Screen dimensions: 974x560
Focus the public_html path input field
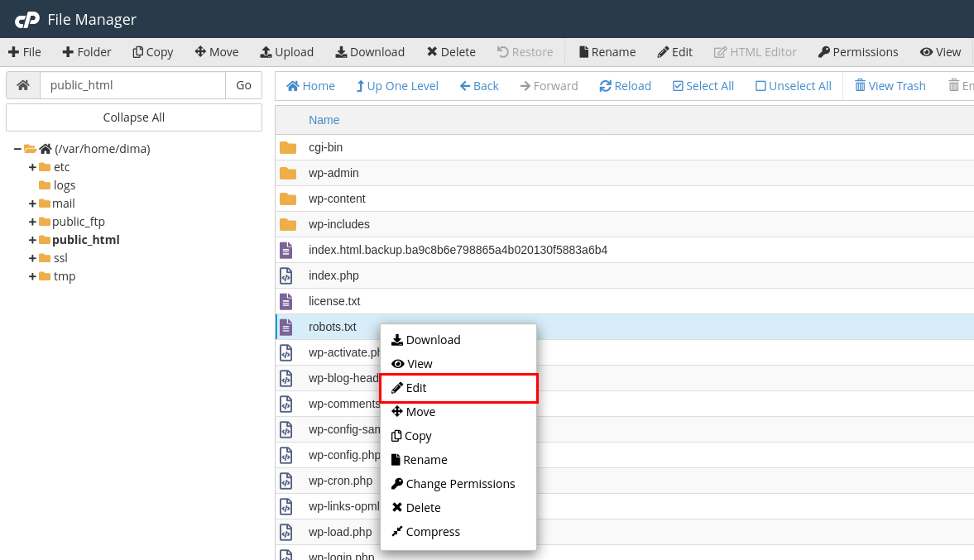pyautogui.click(x=133, y=85)
